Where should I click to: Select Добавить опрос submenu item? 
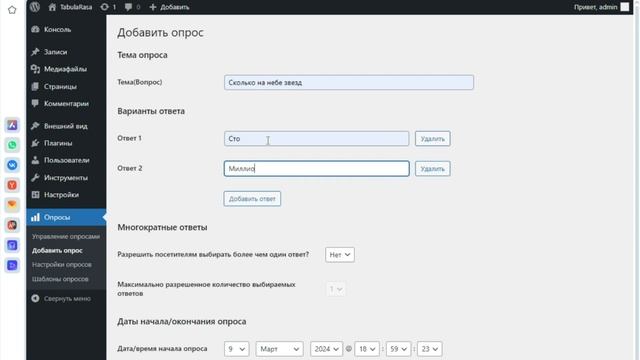(x=57, y=251)
